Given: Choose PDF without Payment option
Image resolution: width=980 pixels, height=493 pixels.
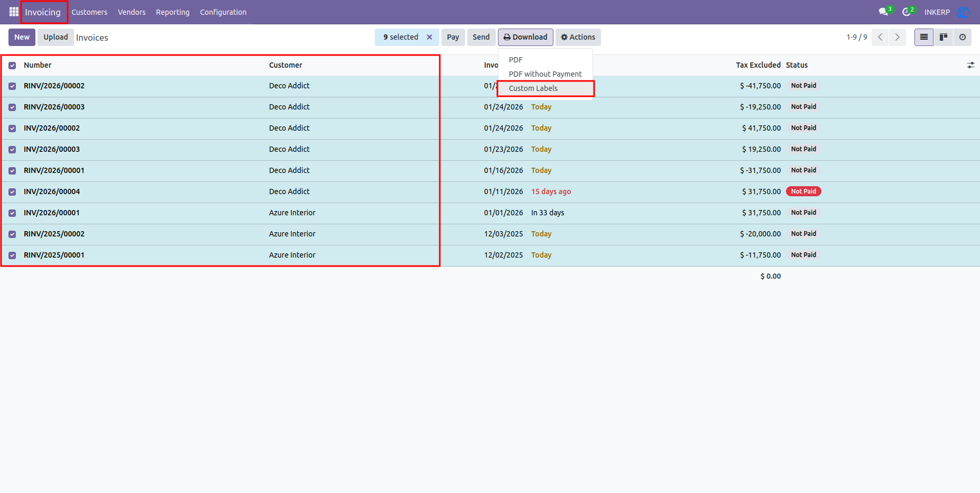Looking at the screenshot, I should [x=546, y=74].
